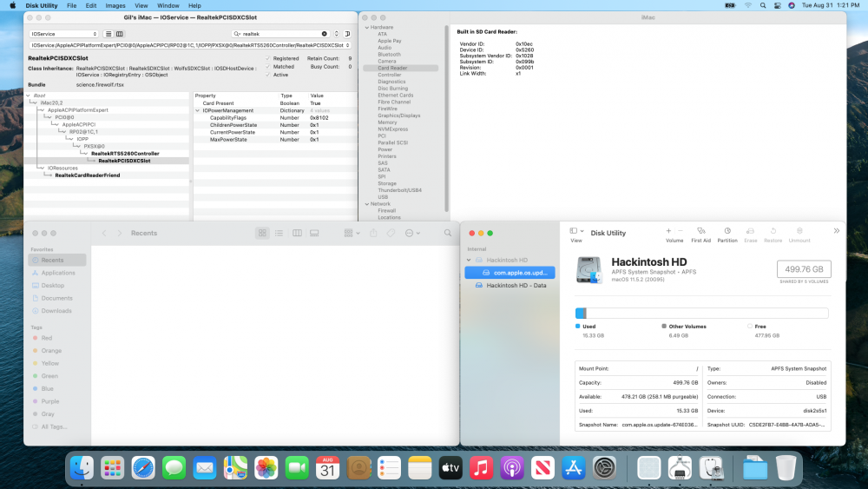Viewport: 868px width, 489px height.
Task: Select Card Reader in System Information sidebar
Action: tap(401, 68)
